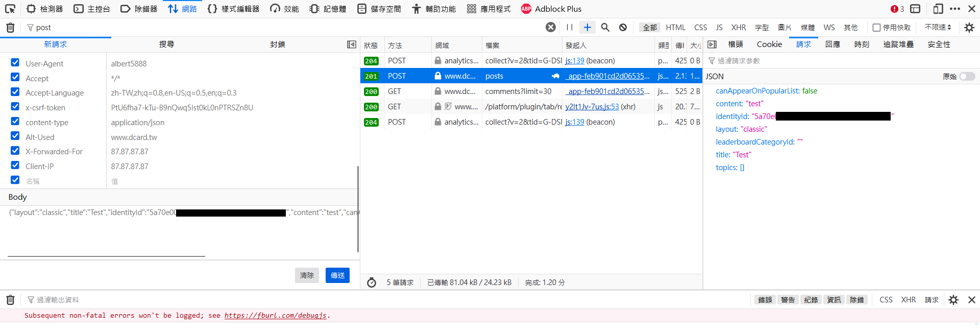Screen dimensions: 980x331
Task: Open the Adblock Plus panel
Action: 551,9
